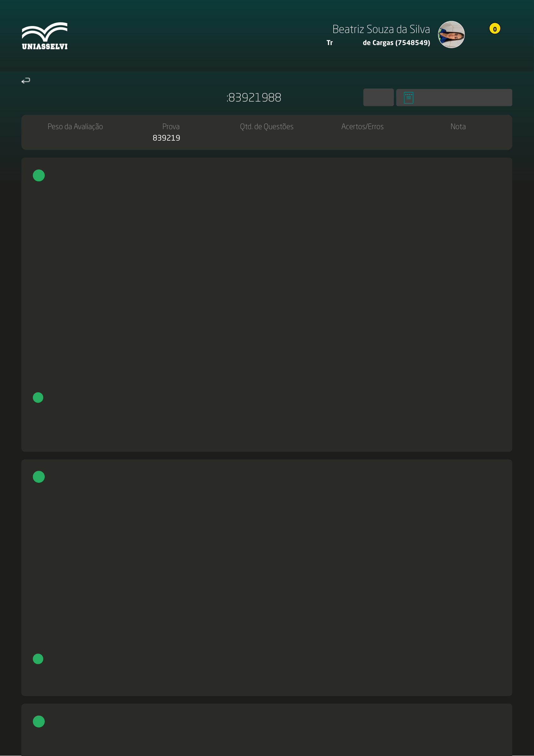Click the Uniasselvi logo
This screenshot has height=756, width=534.
[x=45, y=36]
